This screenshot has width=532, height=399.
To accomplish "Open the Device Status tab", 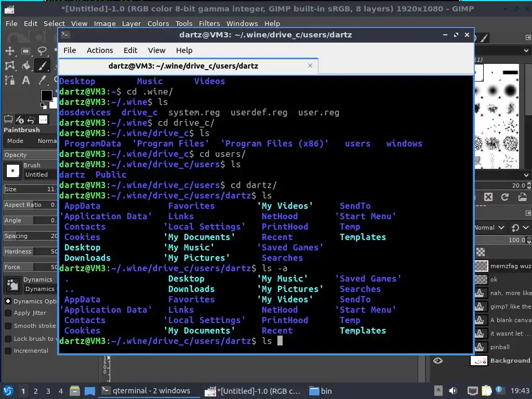I will [20, 119].
